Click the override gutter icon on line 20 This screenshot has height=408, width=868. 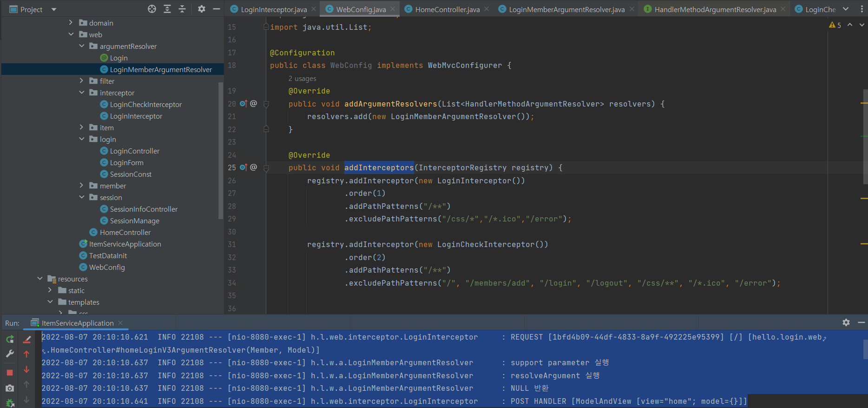pos(243,104)
